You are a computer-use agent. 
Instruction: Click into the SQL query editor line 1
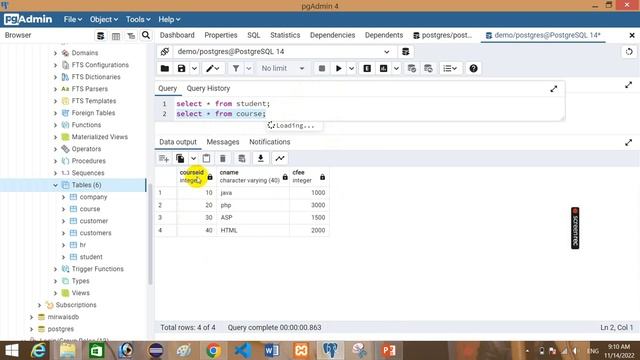click(223, 104)
